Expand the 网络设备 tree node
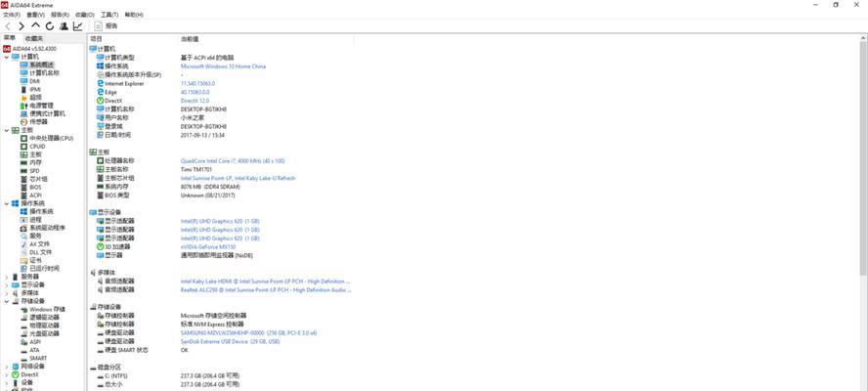The height and width of the screenshot is (391, 868). [x=6, y=367]
